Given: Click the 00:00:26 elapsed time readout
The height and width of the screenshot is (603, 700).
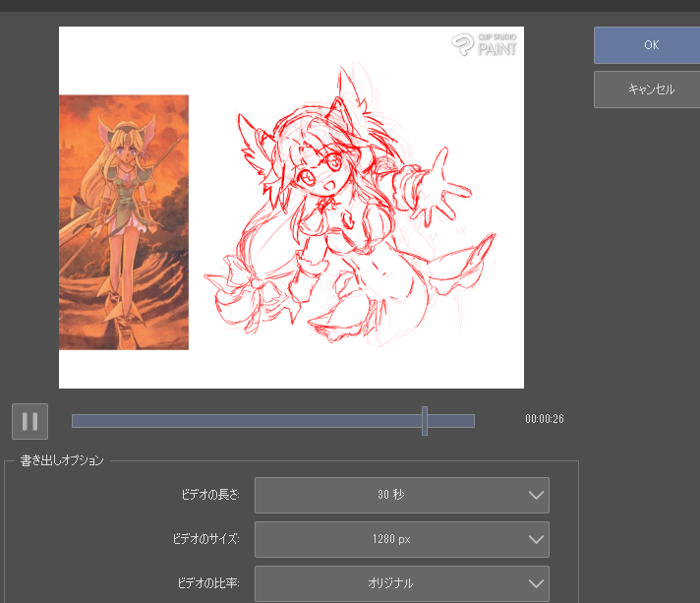Looking at the screenshot, I should pos(545,419).
